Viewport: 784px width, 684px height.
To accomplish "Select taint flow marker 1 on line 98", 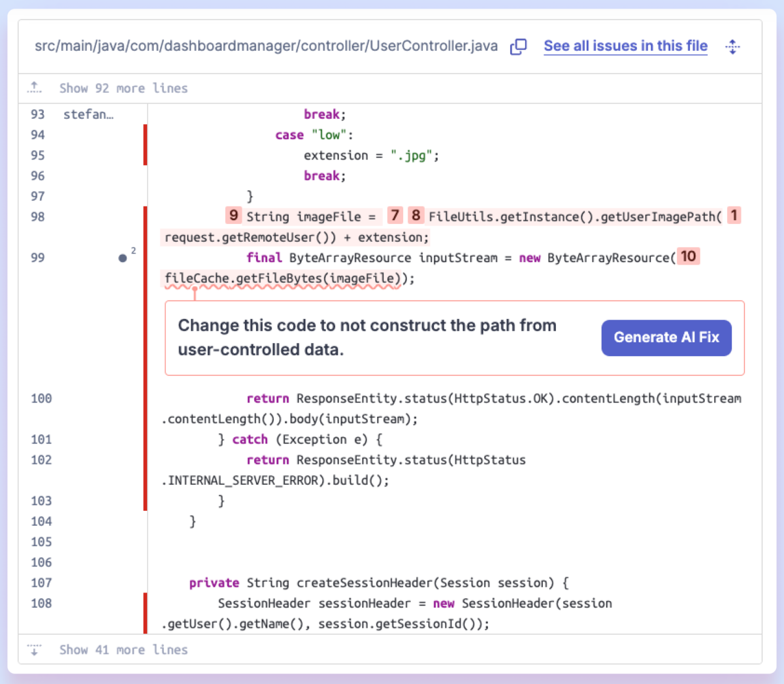I will 735,215.
